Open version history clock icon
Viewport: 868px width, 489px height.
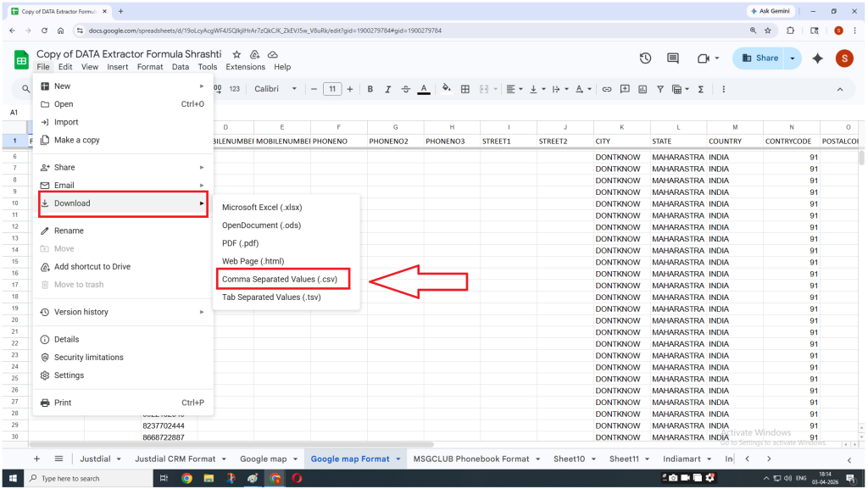645,58
